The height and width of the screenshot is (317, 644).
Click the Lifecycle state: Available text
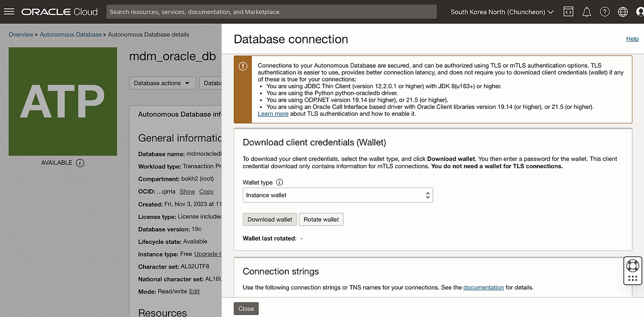coord(173,242)
